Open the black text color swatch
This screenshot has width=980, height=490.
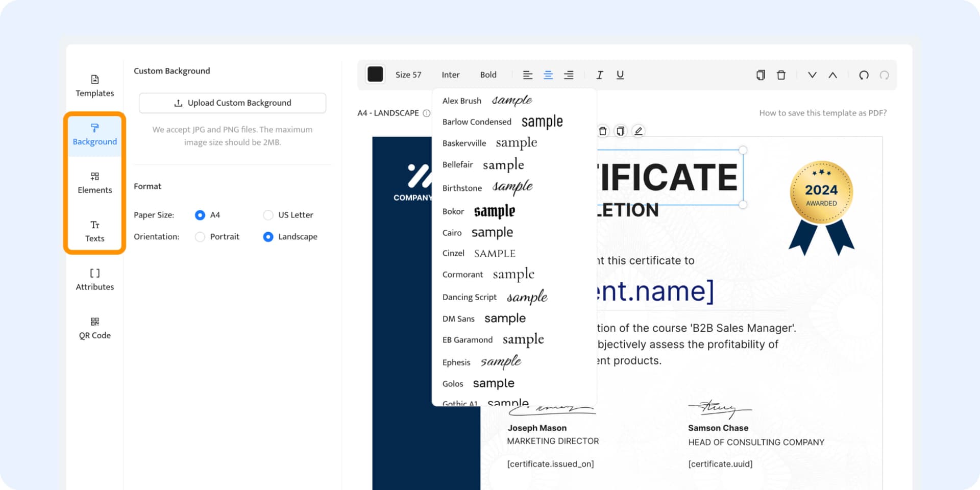pos(375,75)
